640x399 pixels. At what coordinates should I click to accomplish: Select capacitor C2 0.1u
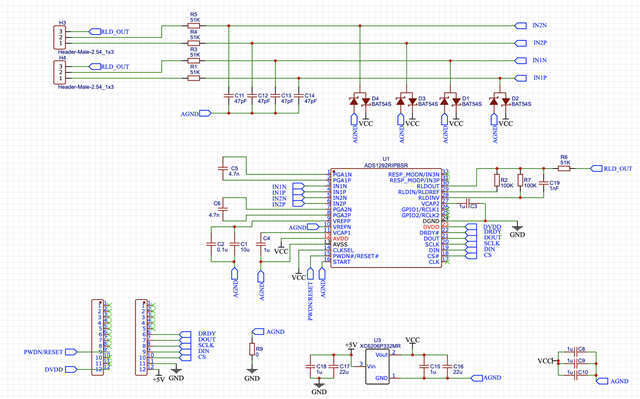pos(211,244)
